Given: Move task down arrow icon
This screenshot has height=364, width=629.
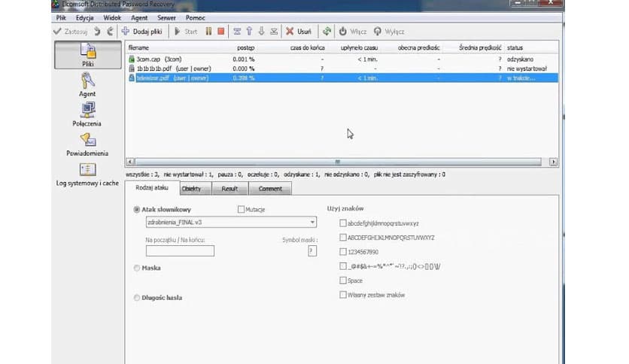Looking at the screenshot, I should click(x=262, y=32).
